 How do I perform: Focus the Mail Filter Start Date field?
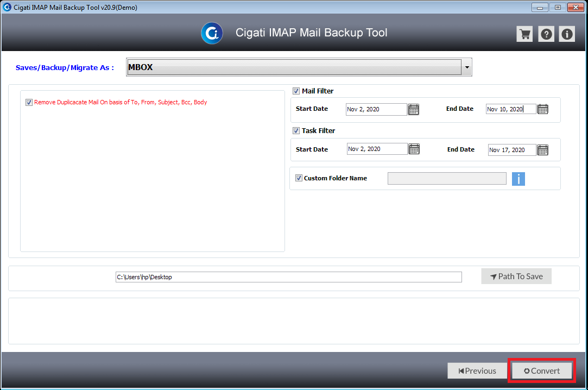point(376,109)
